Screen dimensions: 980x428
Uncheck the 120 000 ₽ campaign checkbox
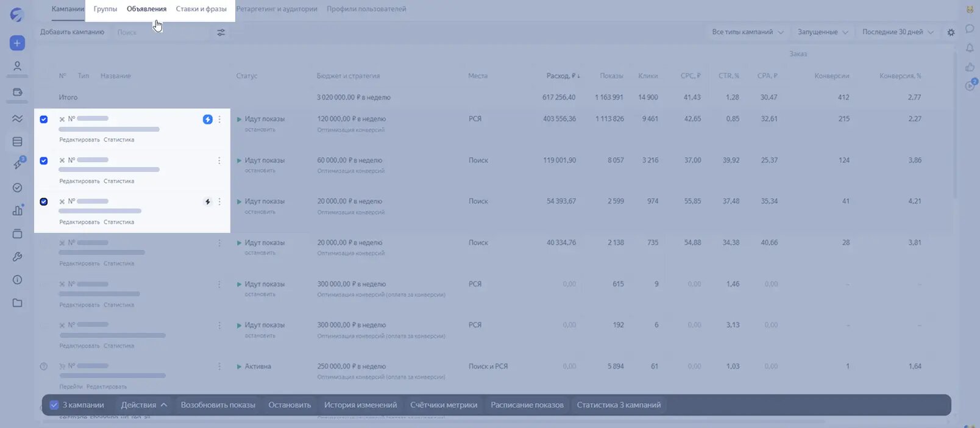[44, 119]
